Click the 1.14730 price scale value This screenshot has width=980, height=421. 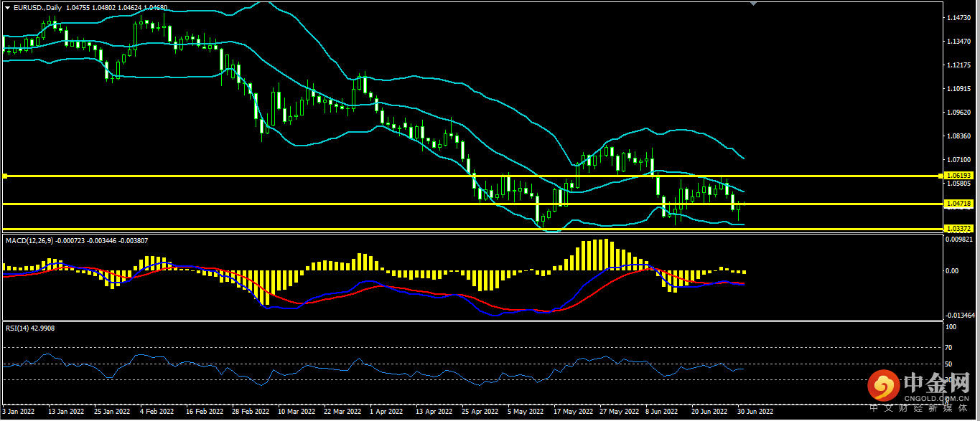coord(959,17)
